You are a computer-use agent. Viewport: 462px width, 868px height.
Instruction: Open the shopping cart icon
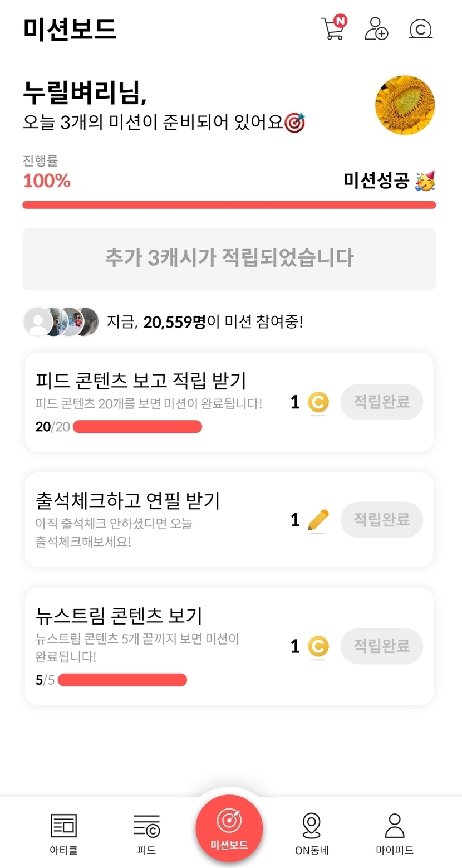click(333, 29)
